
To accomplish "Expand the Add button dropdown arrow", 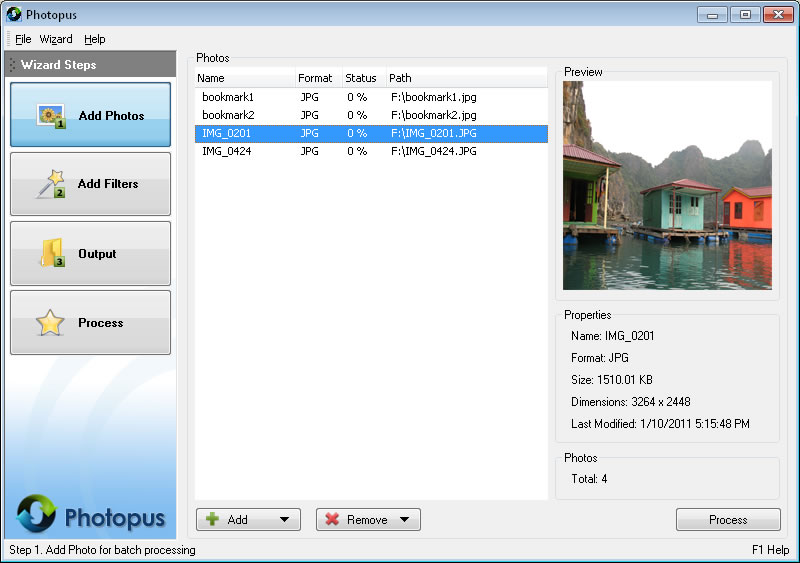I will [284, 520].
